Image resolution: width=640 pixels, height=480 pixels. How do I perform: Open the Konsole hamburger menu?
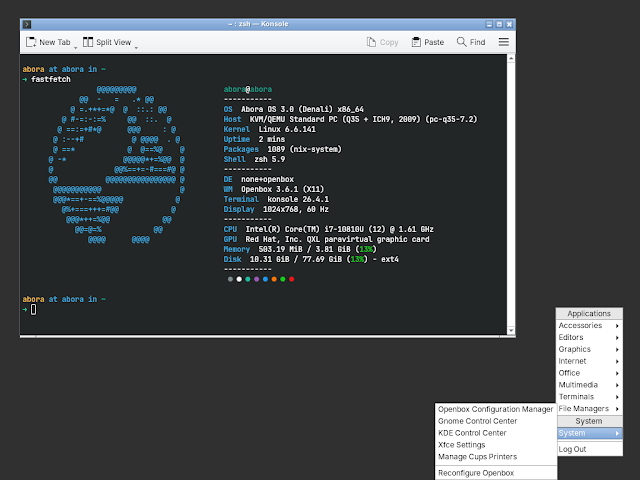click(504, 42)
